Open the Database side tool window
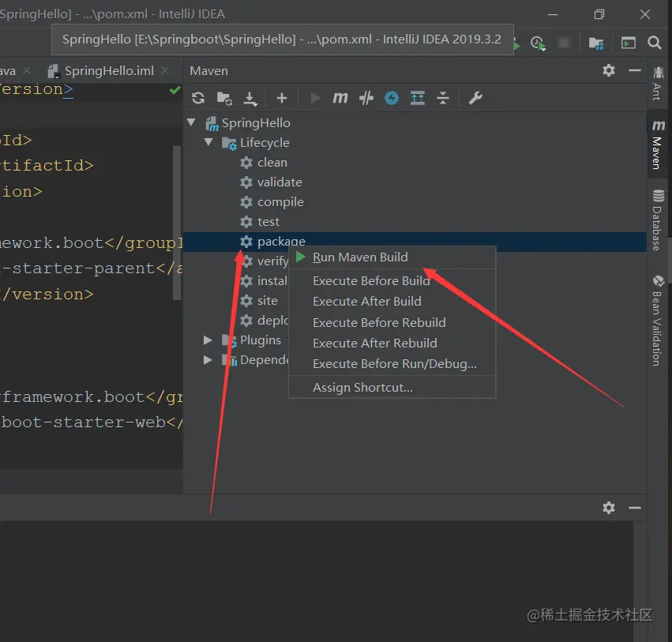This screenshot has width=672, height=642. 658,220
